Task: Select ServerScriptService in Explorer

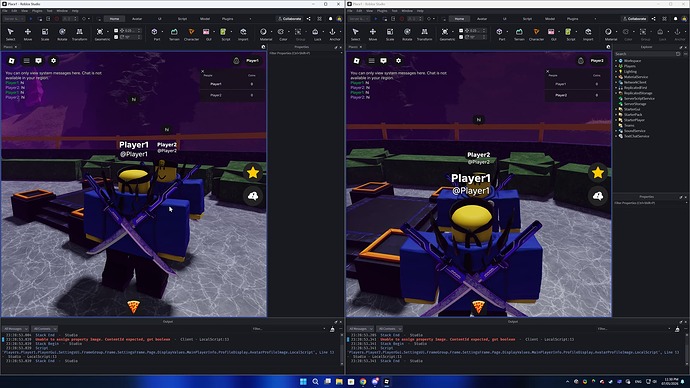Action: point(639,99)
